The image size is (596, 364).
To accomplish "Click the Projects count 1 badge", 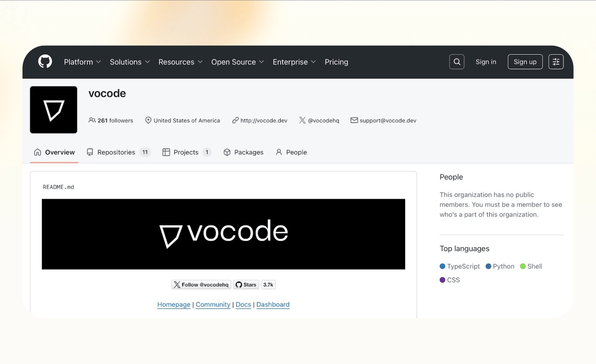I will (x=207, y=152).
